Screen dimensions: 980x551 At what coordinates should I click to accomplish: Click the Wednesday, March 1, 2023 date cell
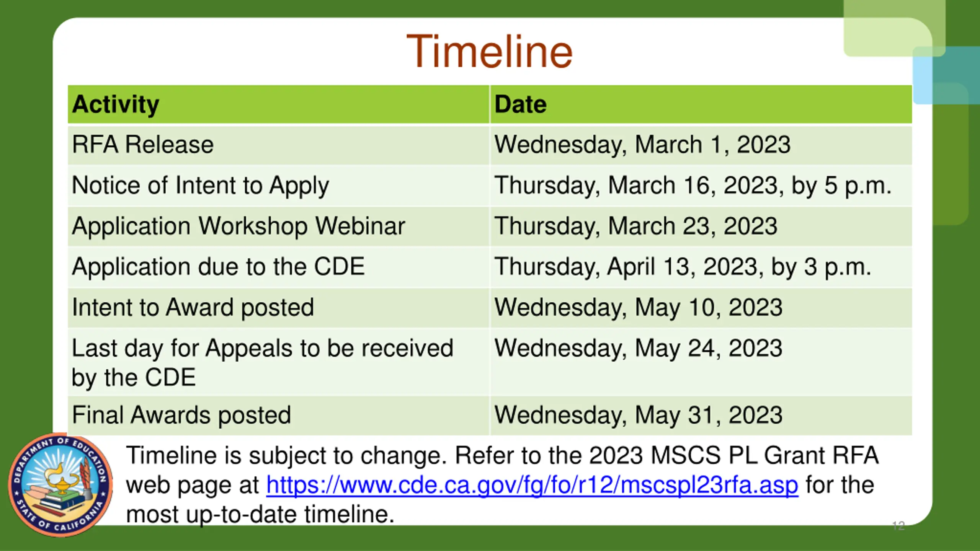click(x=642, y=145)
